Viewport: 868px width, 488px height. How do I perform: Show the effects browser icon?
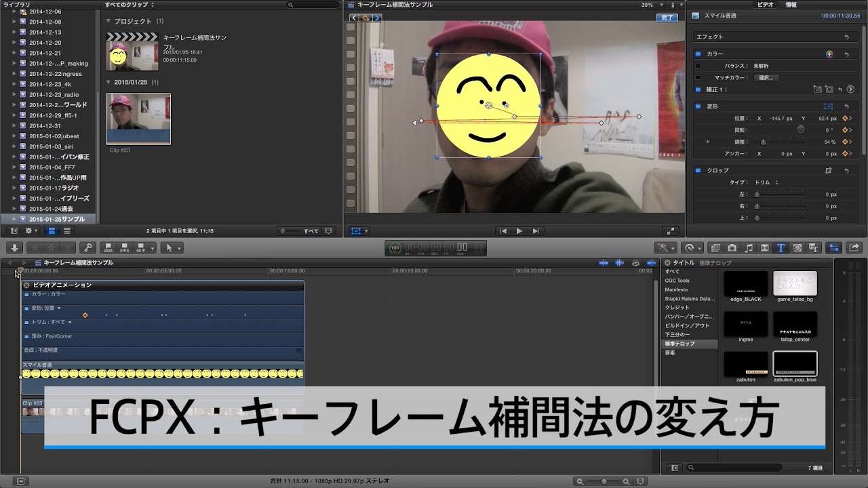click(x=715, y=247)
